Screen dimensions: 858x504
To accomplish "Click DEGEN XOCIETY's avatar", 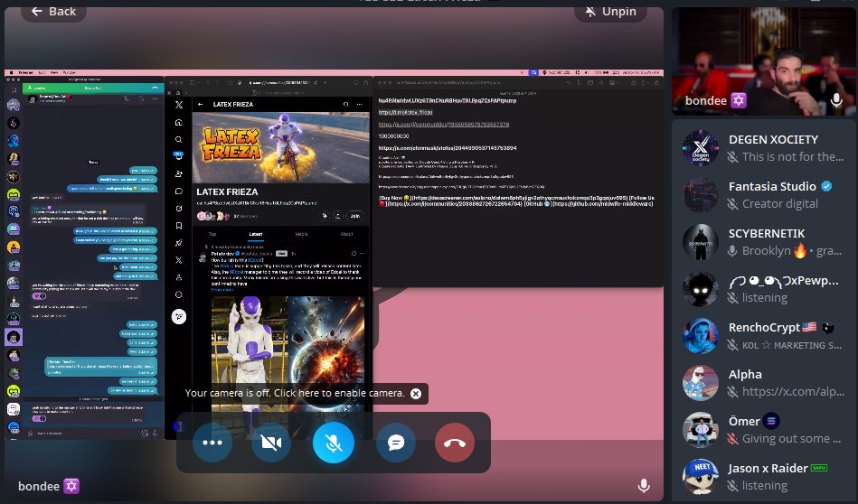I will click(x=701, y=147).
